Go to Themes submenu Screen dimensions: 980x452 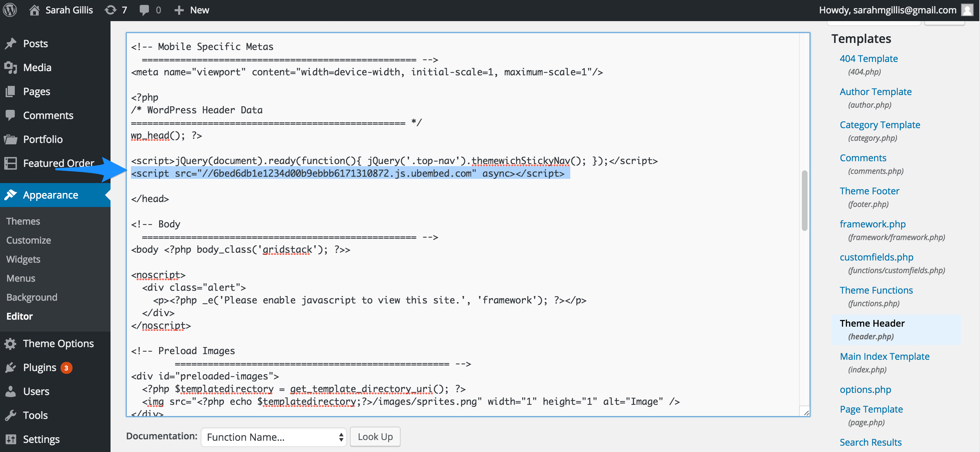coord(23,221)
